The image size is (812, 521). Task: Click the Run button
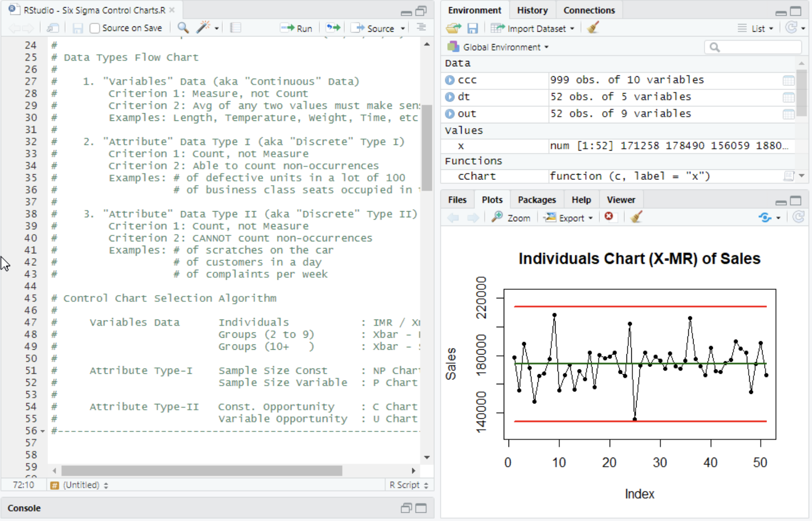(x=297, y=28)
